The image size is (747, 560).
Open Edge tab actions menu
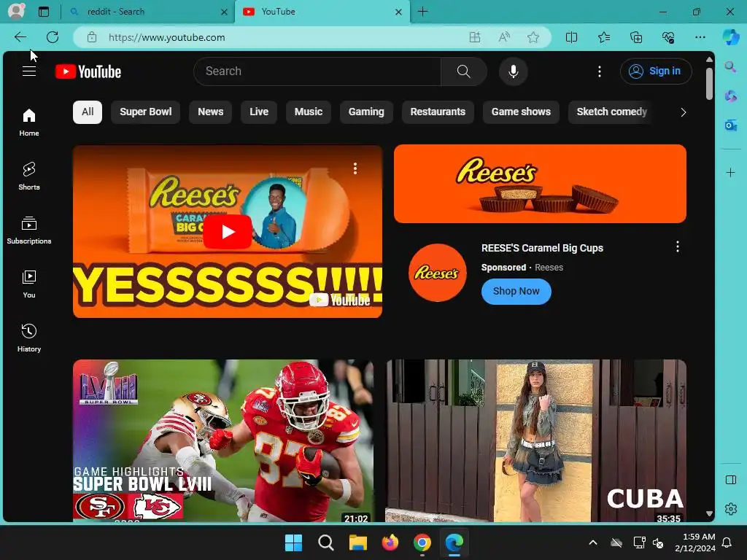(x=43, y=12)
